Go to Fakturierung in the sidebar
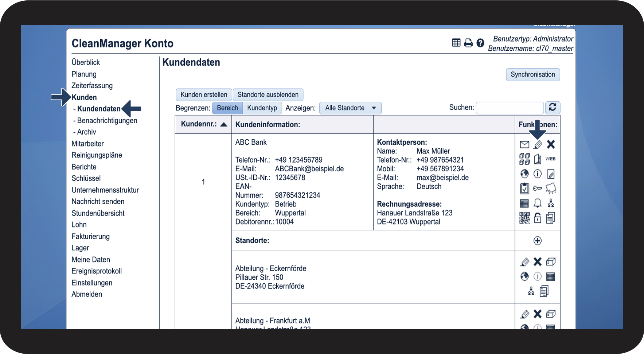The width and height of the screenshot is (644, 354). tap(90, 236)
